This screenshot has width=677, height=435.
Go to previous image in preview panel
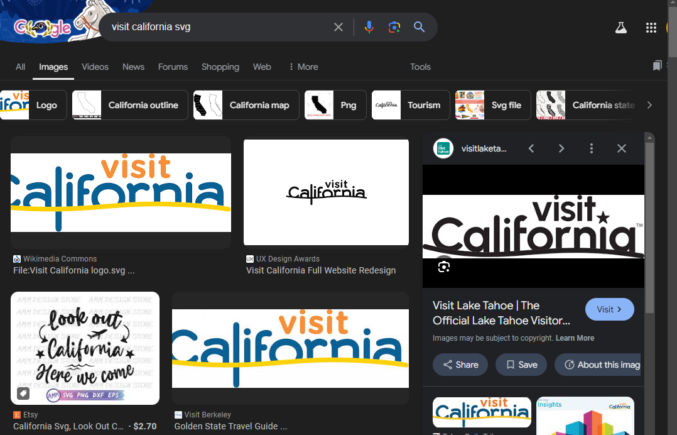point(531,148)
